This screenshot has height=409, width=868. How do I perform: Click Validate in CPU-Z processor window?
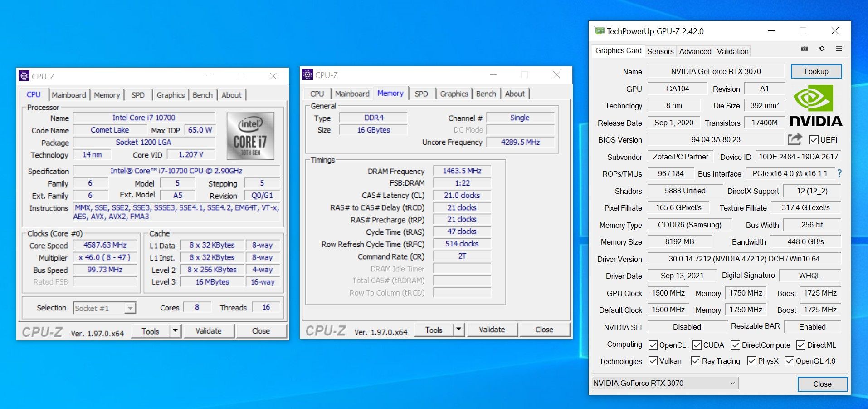(209, 331)
